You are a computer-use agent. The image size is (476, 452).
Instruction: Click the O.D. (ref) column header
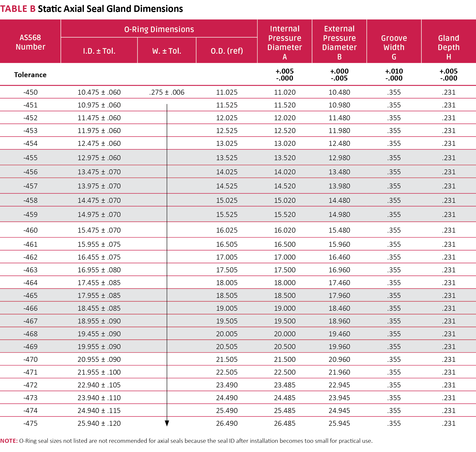[227, 51]
